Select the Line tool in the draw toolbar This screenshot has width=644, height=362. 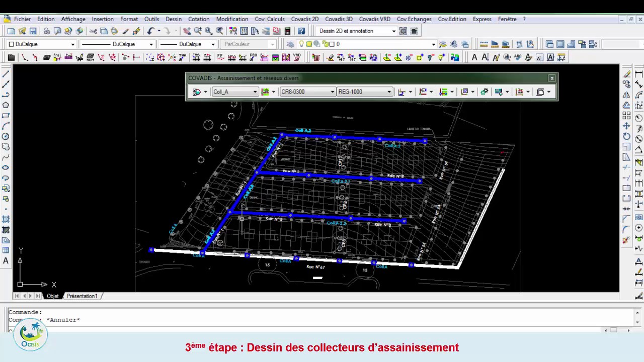tap(6, 74)
